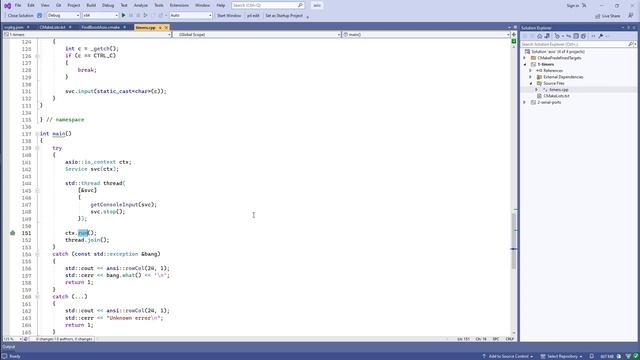Click the Sync with Active Document icon

click(x=569, y=36)
